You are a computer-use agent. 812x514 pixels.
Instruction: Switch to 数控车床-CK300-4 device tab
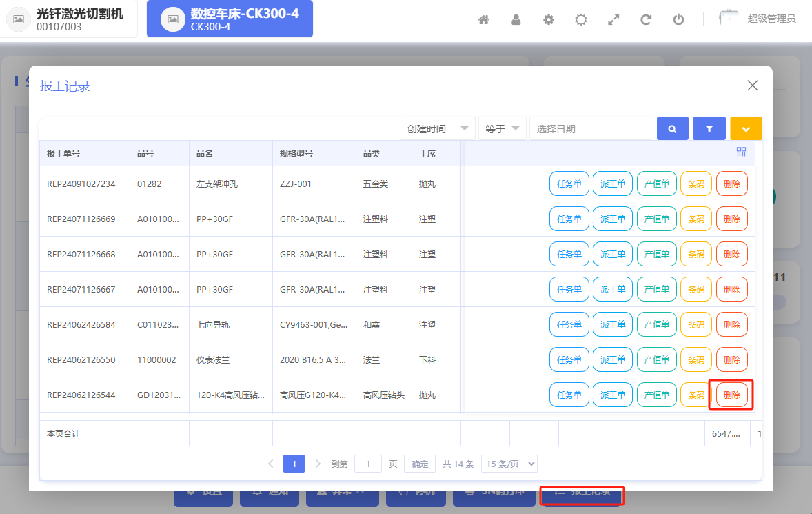click(x=230, y=19)
